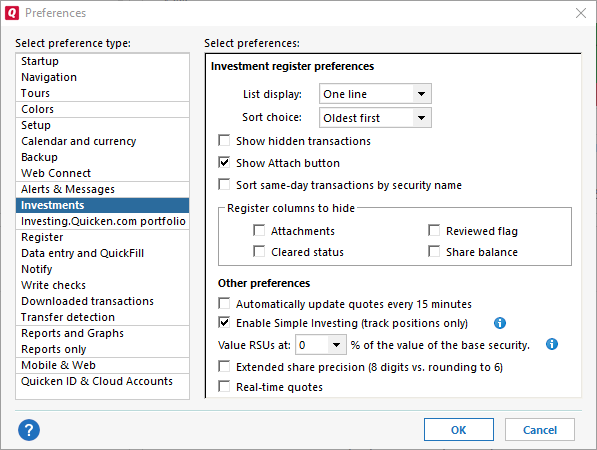The image size is (597, 450).
Task: Tick Real-time quotes checkbox
Action: click(224, 386)
